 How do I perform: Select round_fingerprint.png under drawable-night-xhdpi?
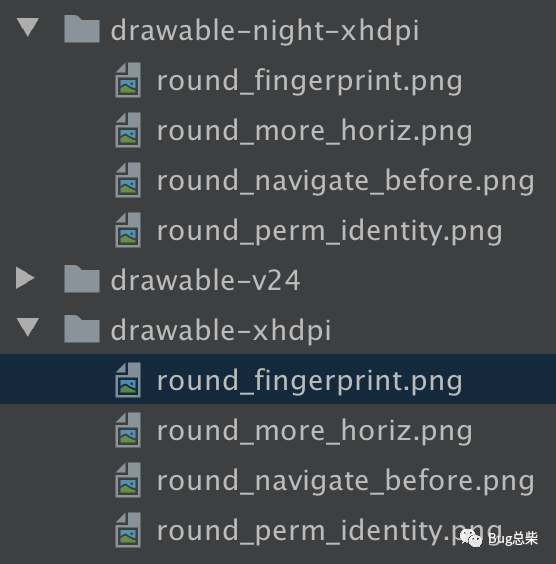click(x=310, y=82)
